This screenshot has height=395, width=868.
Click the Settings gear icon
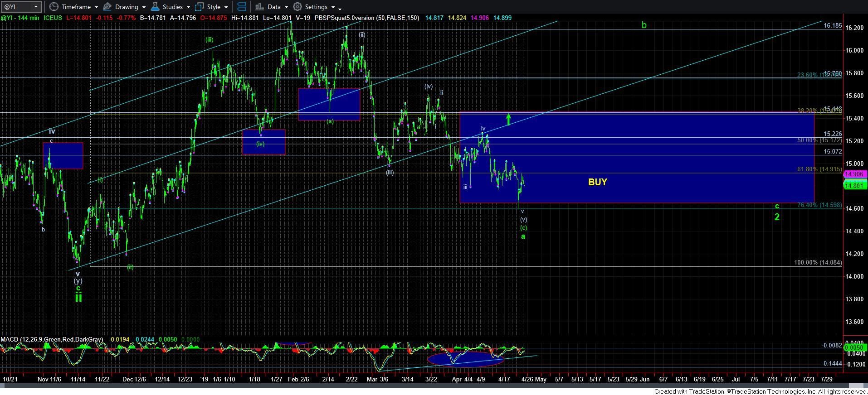pyautogui.click(x=297, y=7)
